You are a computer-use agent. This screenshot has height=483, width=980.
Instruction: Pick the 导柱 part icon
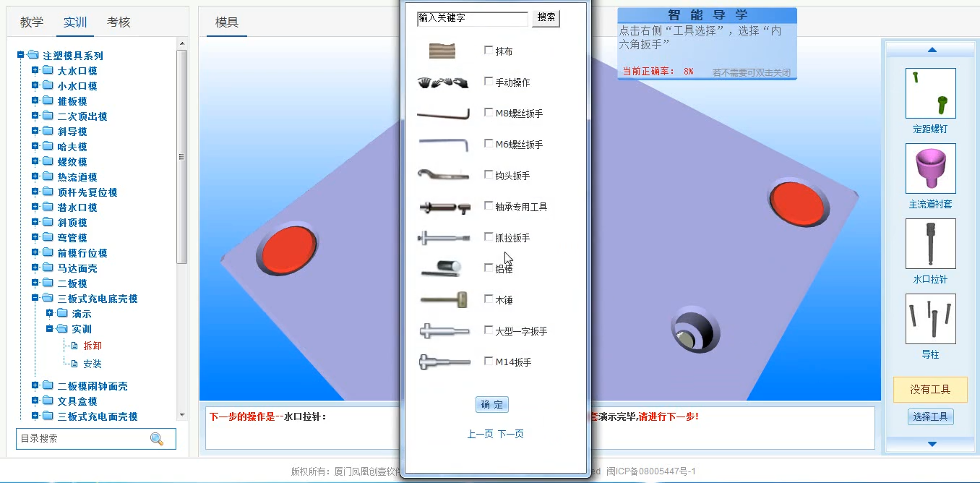pos(930,319)
